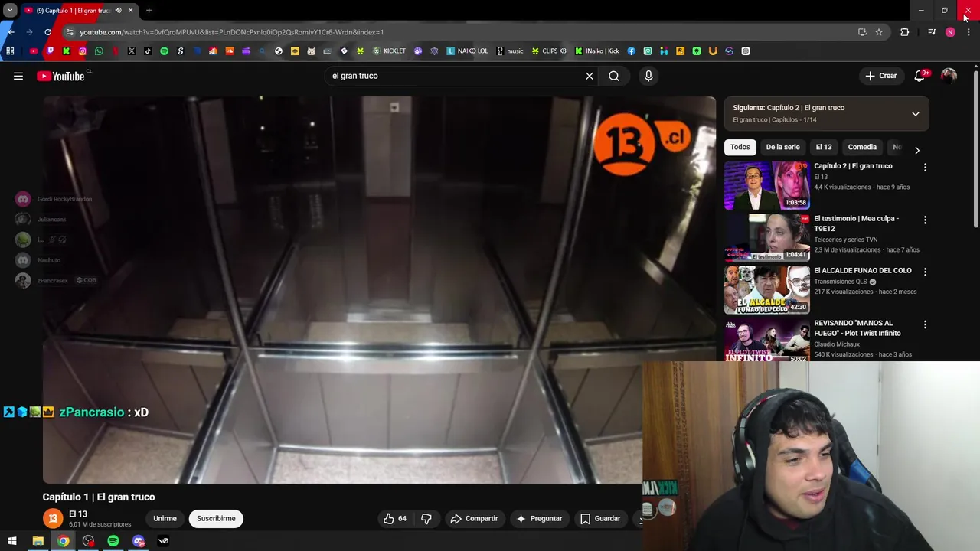980x551 pixels.
Task: Open more options for Revisando Manos al Fuego
Action: point(925,324)
